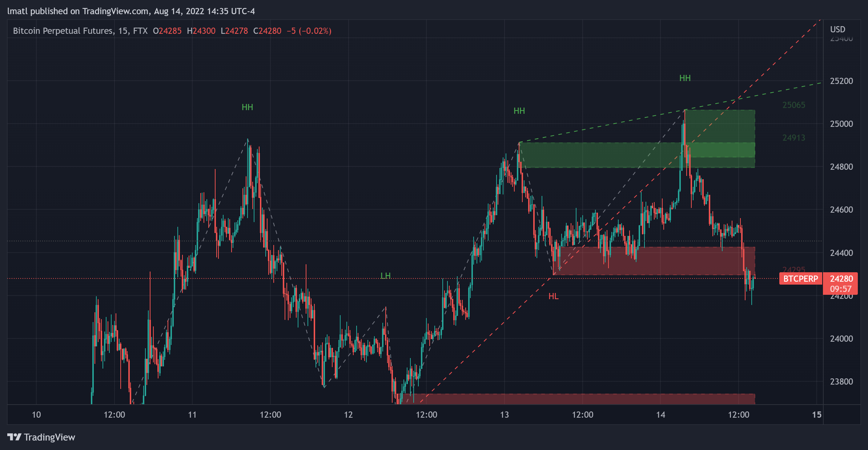Image resolution: width=868 pixels, height=450 pixels.
Task: Click the 24913 level label
Action: pos(793,138)
